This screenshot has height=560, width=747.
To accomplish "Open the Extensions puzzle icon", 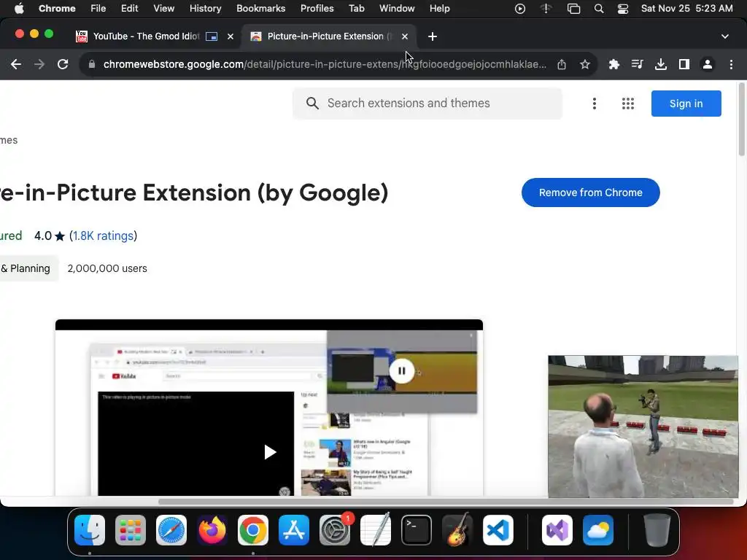I will click(x=614, y=64).
